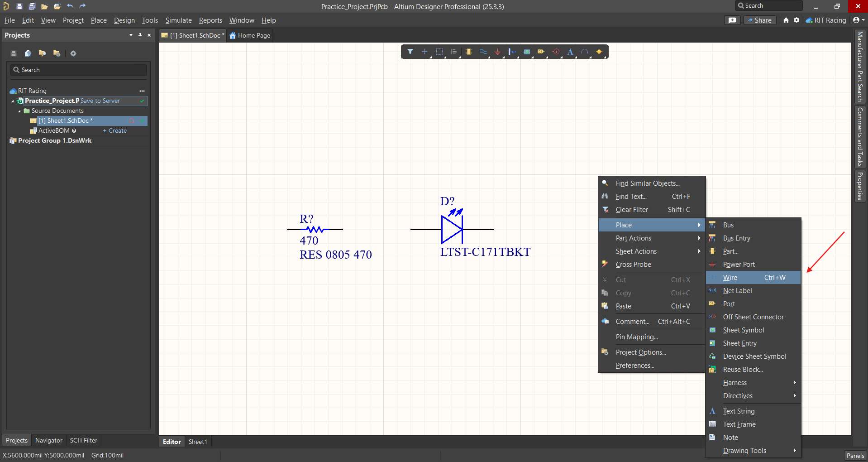The width and height of the screenshot is (868, 462).
Task: Click Save to Server link
Action: [100, 101]
